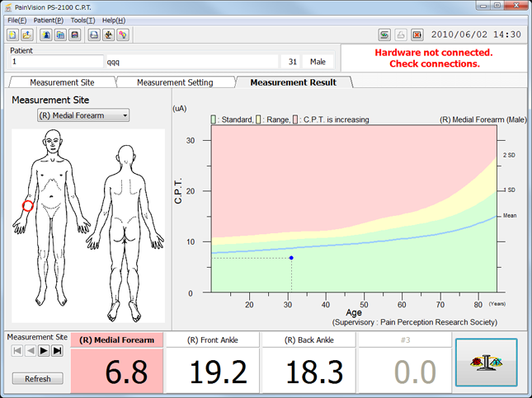This screenshot has width=532, height=398.
Task: Click the patient age field showing 31
Action: click(290, 62)
